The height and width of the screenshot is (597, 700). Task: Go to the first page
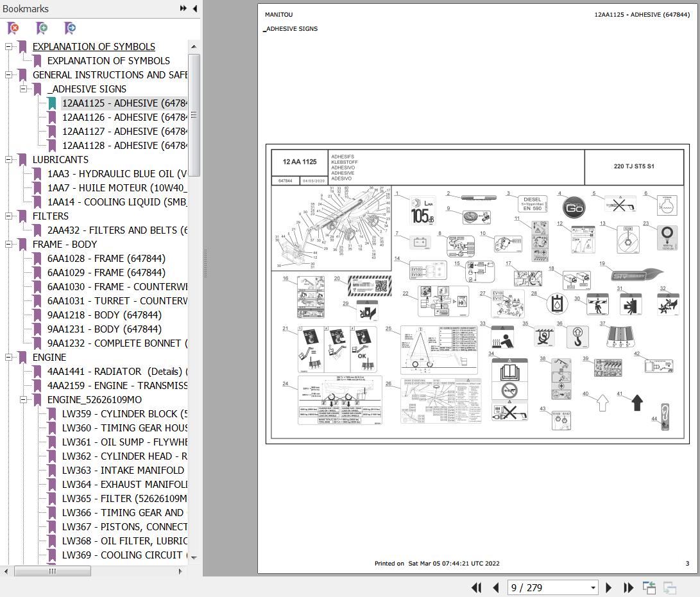tap(476, 587)
